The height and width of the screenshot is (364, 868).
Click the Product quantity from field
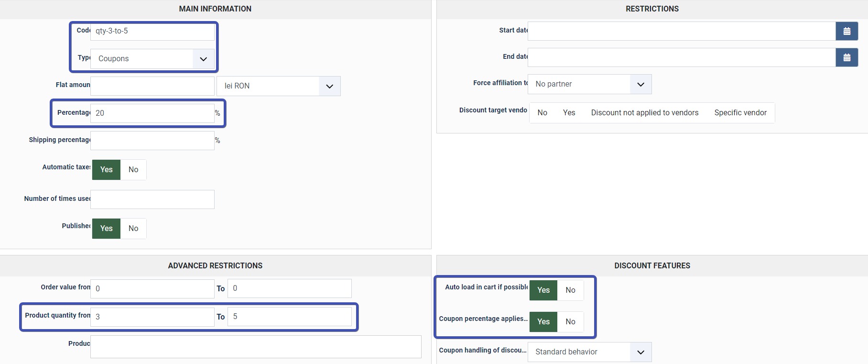[152, 317]
